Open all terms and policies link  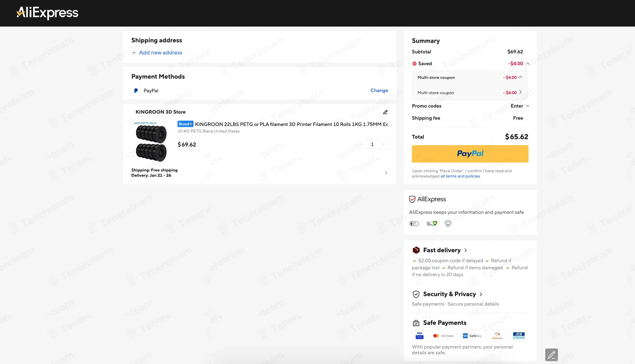pyautogui.click(x=460, y=176)
